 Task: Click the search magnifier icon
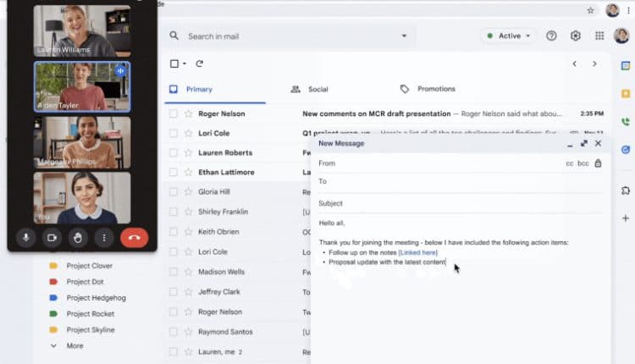tap(174, 36)
